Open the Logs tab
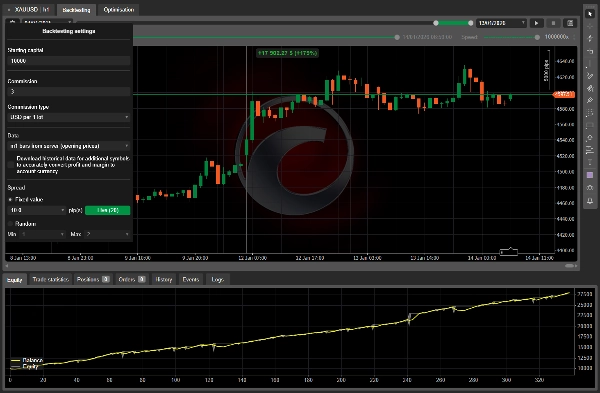 (x=218, y=279)
